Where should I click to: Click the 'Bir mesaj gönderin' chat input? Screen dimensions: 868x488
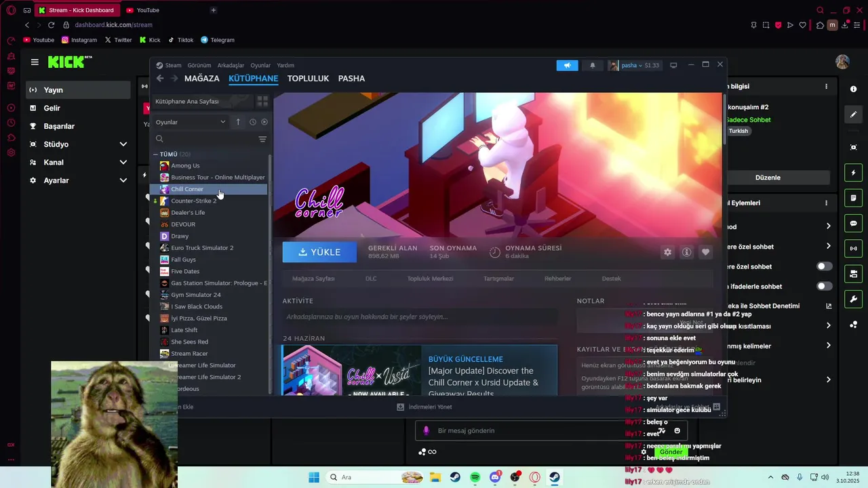[x=551, y=430]
